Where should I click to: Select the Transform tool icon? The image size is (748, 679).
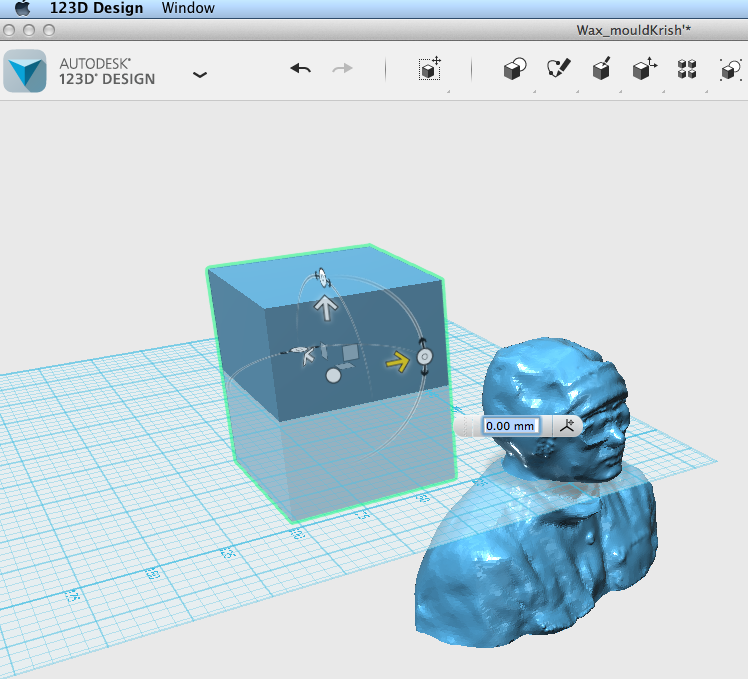tap(430, 69)
